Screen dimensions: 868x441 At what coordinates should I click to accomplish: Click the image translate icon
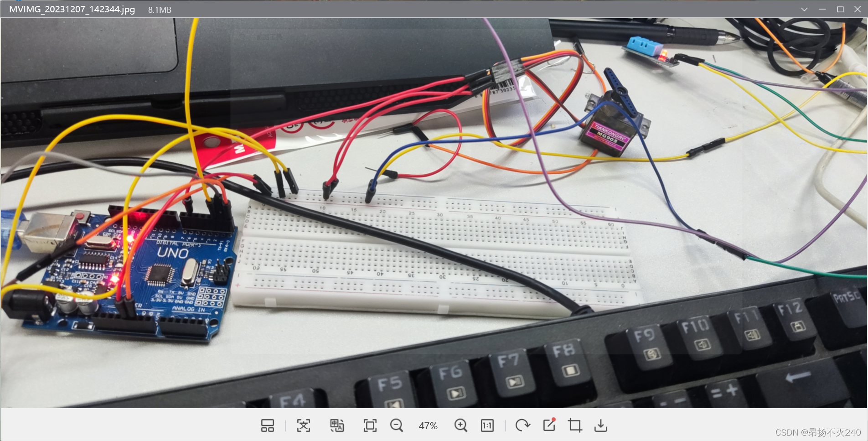[x=337, y=425]
